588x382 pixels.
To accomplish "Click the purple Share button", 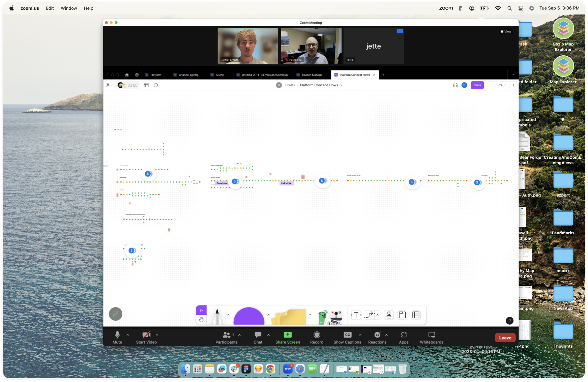I will pos(477,85).
